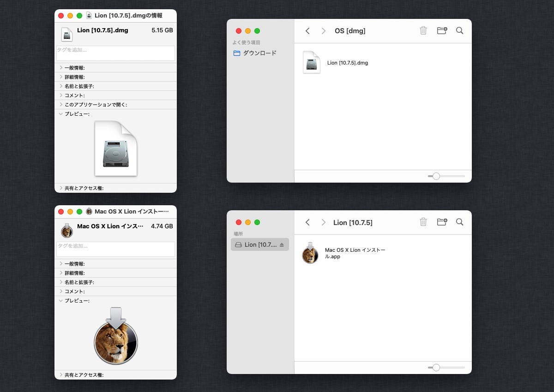Create a new folder in OS [dmg] window

point(442,31)
